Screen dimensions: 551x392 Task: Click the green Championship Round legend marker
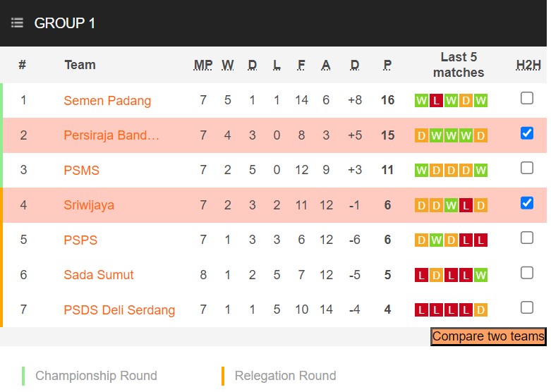tap(23, 376)
